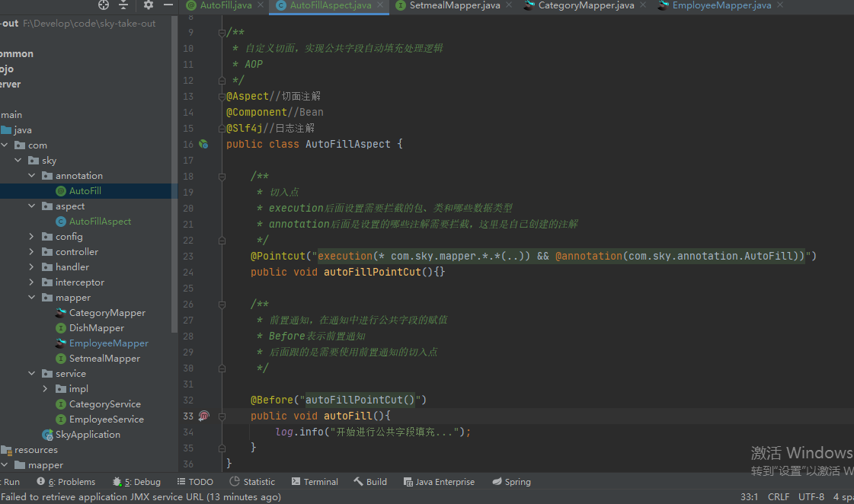The width and height of the screenshot is (854, 504).
Task: Expand the config folder
Action: click(31, 236)
